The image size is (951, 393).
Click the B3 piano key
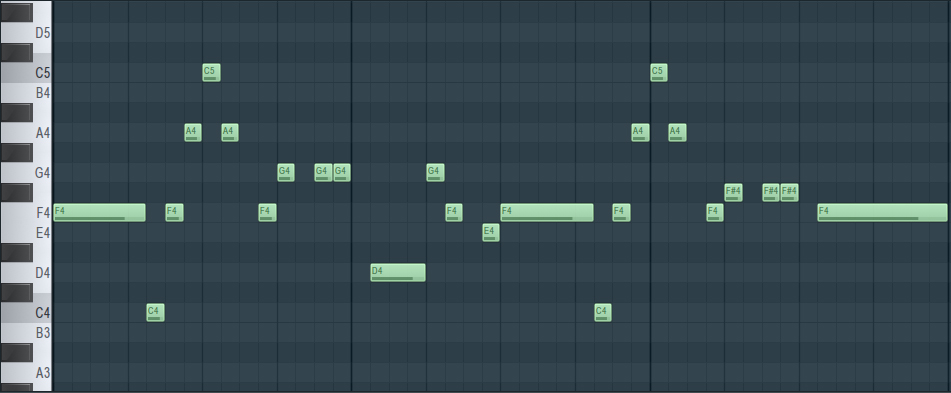[x=25, y=333]
